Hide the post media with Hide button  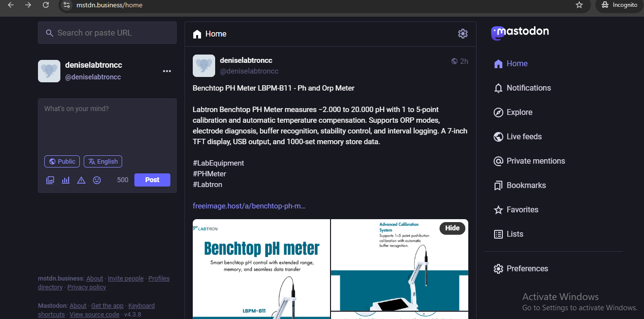point(452,228)
